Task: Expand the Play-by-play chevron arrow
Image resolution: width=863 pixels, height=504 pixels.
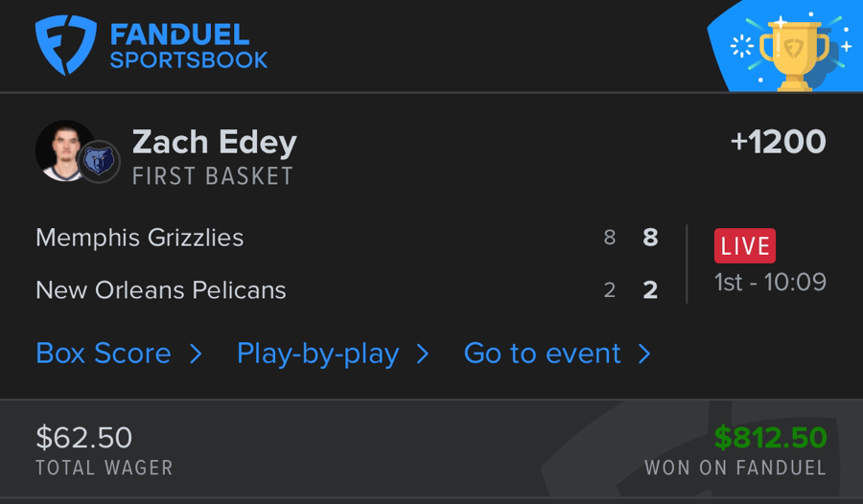Action: point(423,355)
